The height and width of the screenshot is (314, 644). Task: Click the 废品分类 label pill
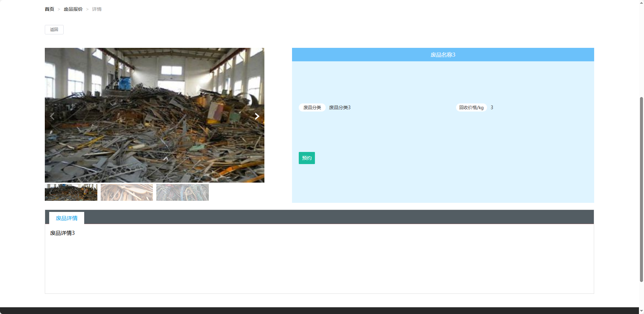(312, 107)
